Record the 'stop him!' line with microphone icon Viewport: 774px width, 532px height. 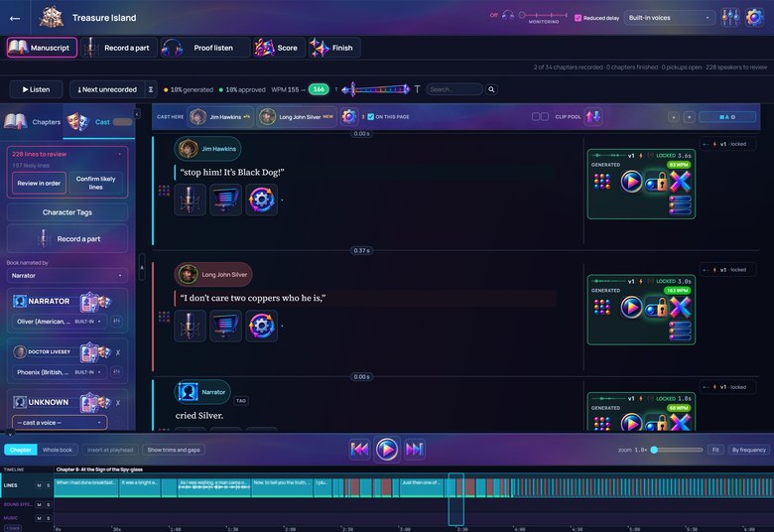[x=191, y=200]
